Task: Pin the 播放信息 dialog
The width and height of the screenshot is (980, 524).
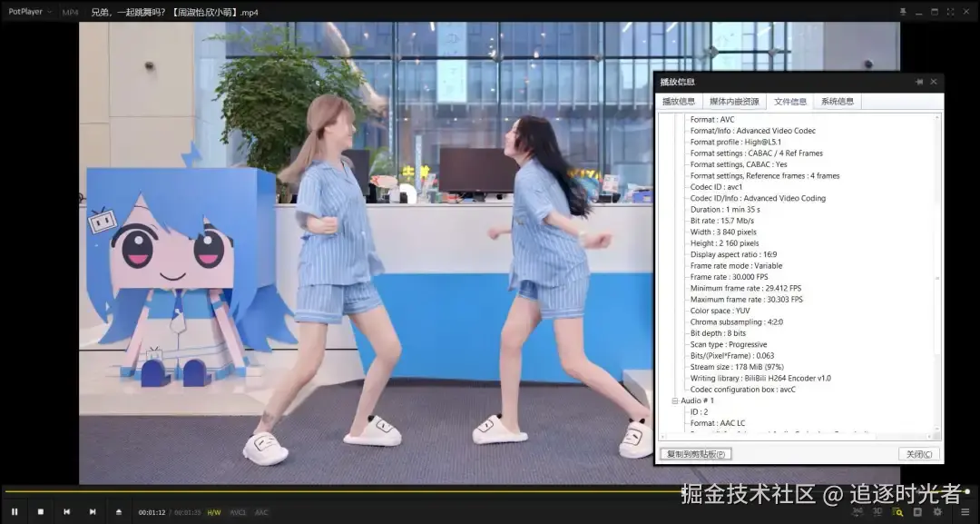Action: tap(919, 82)
